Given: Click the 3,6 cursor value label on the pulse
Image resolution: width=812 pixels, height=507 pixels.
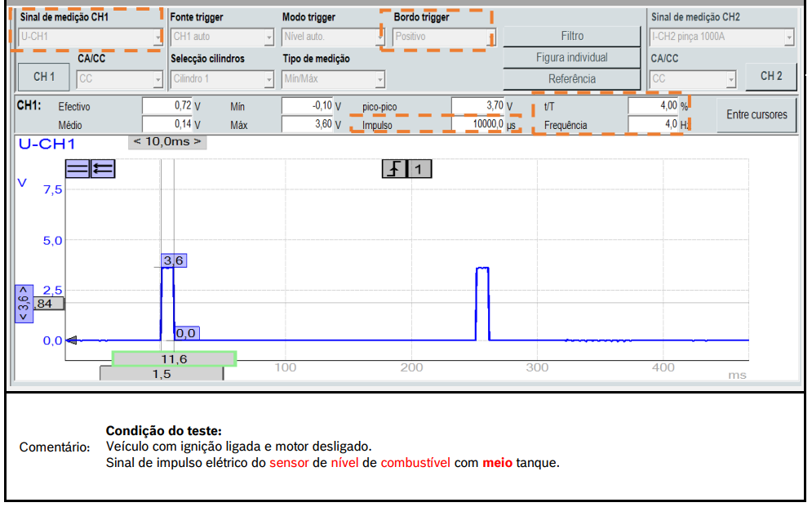Looking at the screenshot, I should point(174,260).
